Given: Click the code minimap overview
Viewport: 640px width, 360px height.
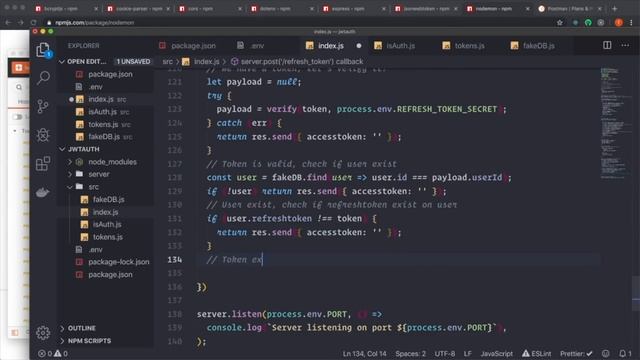Looking at the screenshot, I should pyautogui.click(x=615, y=122).
